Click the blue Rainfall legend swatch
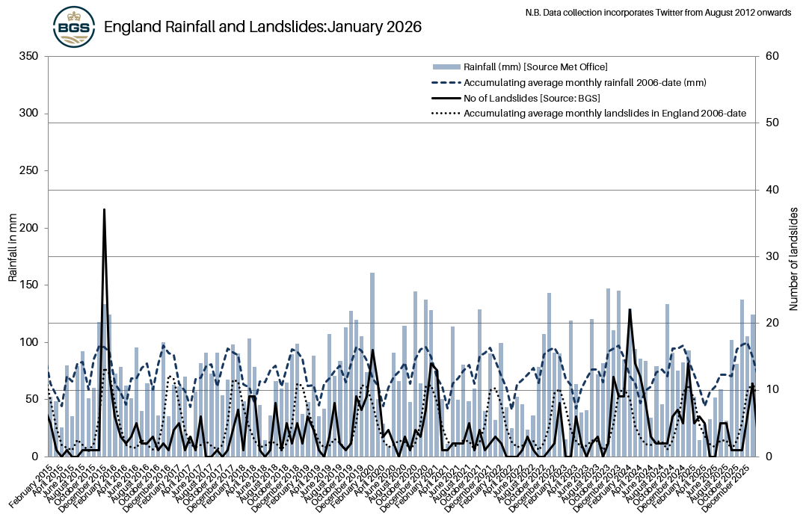Image resolution: width=809 pixels, height=532 pixels. [x=446, y=67]
